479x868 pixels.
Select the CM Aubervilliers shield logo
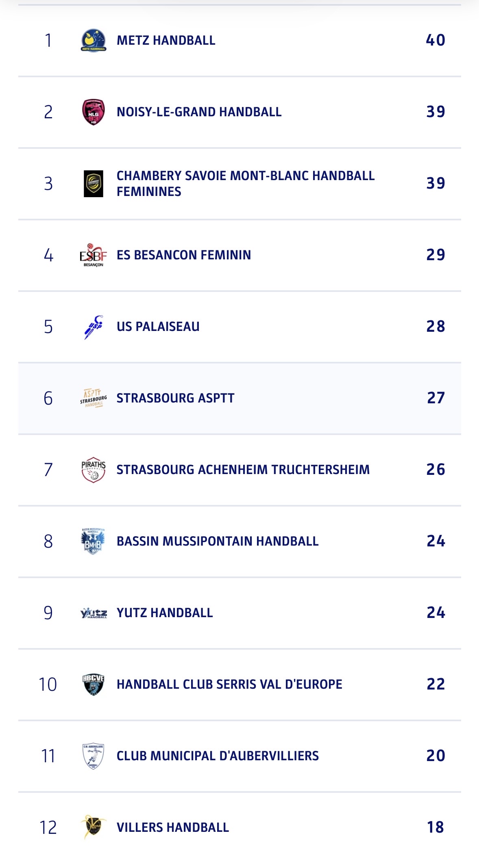94,756
